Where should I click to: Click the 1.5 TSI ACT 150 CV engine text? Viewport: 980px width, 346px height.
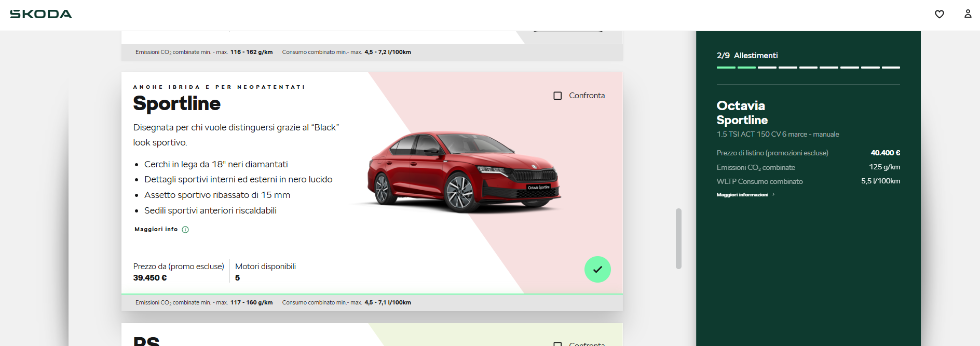point(778,134)
